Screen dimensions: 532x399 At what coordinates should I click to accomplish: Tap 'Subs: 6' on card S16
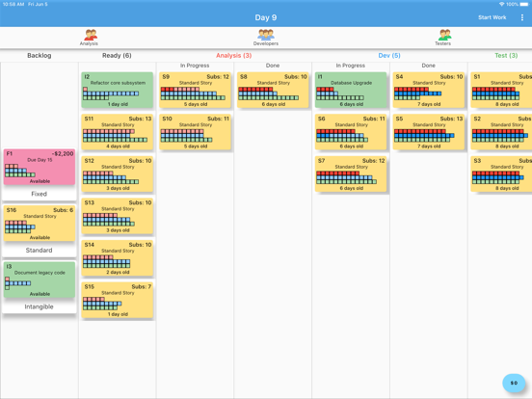click(63, 210)
